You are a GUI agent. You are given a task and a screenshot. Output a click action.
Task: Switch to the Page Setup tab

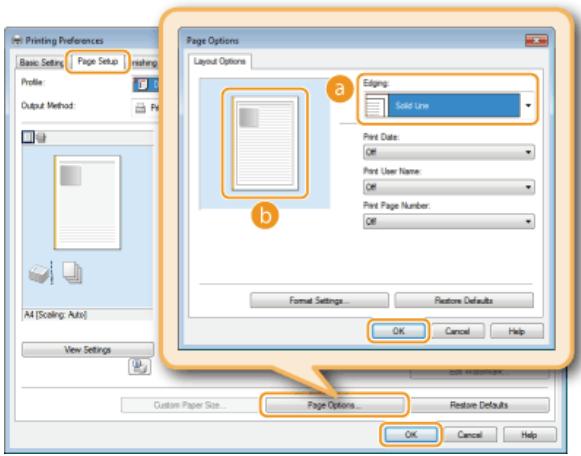click(x=98, y=61)
